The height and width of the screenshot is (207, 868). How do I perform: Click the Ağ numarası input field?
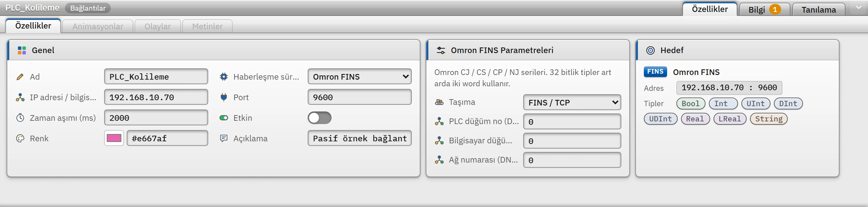(572, 160)
